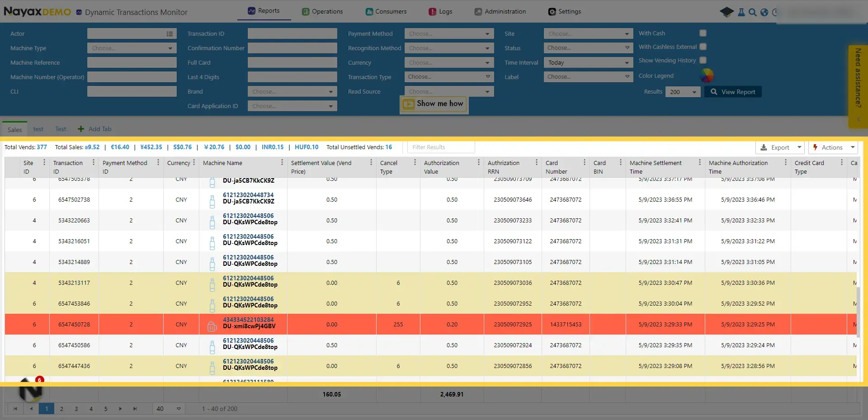Switch to the Sales tab
Image resolution: width=868 pixels, height=420 pixels.
click(x=14, y=130)
